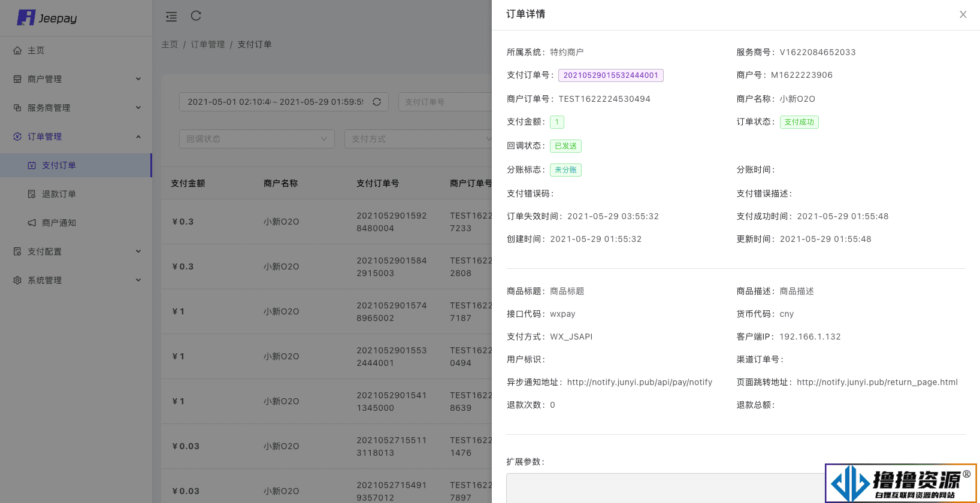The image size is (980, 503).
Task: Click the 支付金额 value tag 1
Action: point(557,122)
